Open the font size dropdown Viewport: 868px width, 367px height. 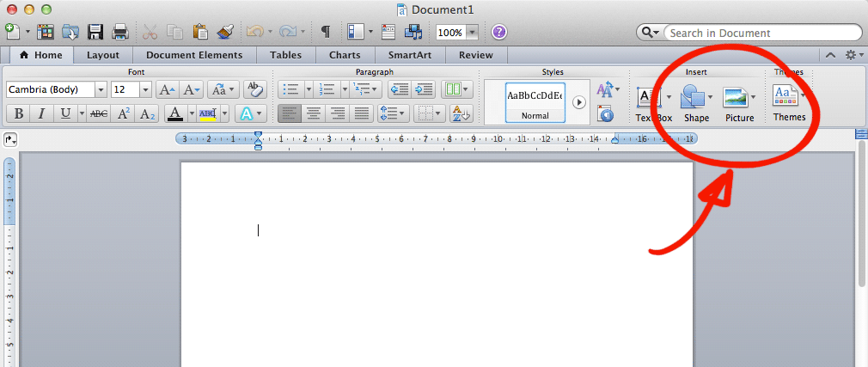coord(145,89)
